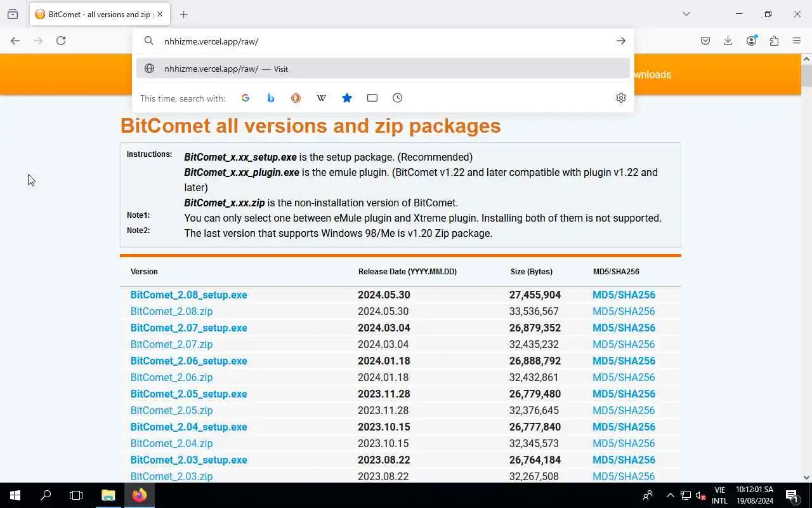
Task: Switch the VIE INTL input language
Action: (719, 495)
